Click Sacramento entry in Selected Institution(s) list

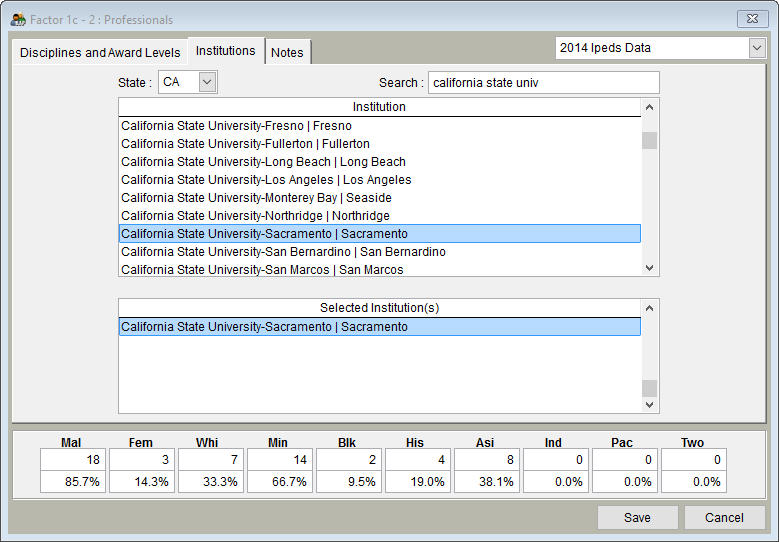380,327
